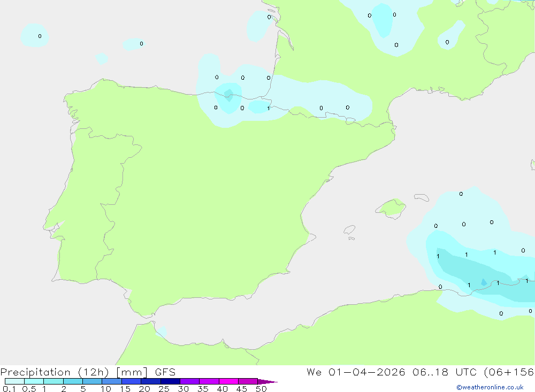Select the magenta 40 to 45 legend swatch

click(228, 381)
